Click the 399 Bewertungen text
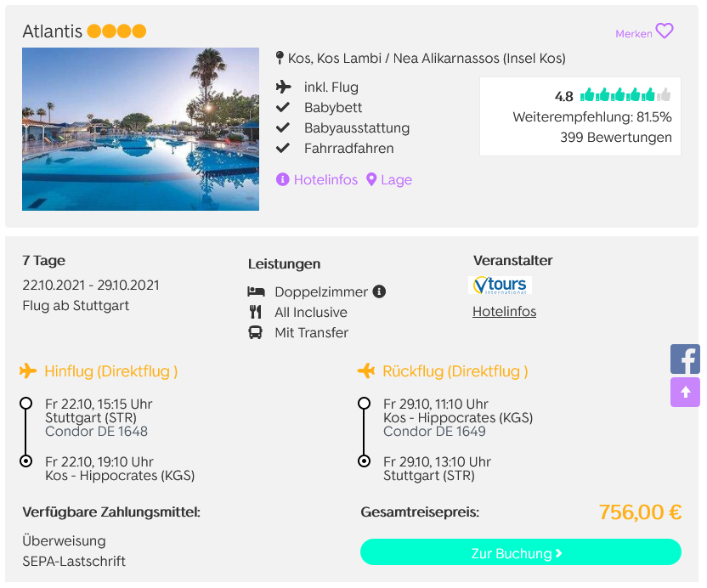The width and height of the screenshot is (707, 588). pos(616,137)
